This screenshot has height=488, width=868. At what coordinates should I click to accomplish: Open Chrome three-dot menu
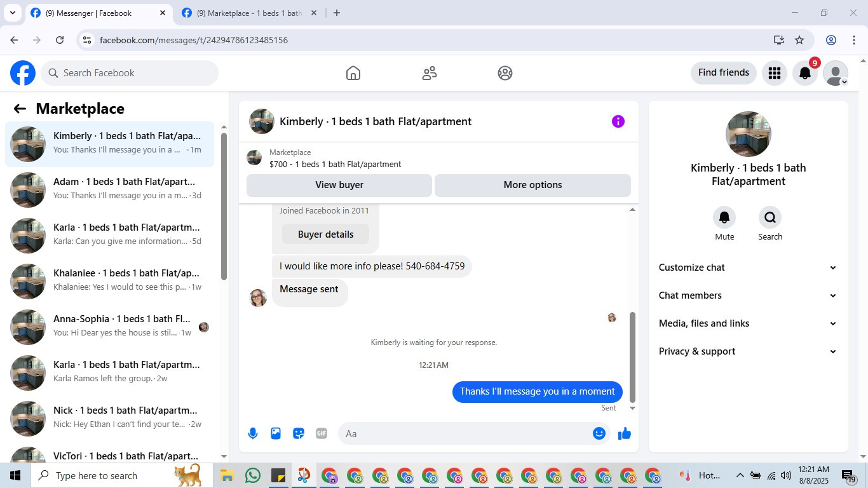pyautogui.click(x=853, y=40)
